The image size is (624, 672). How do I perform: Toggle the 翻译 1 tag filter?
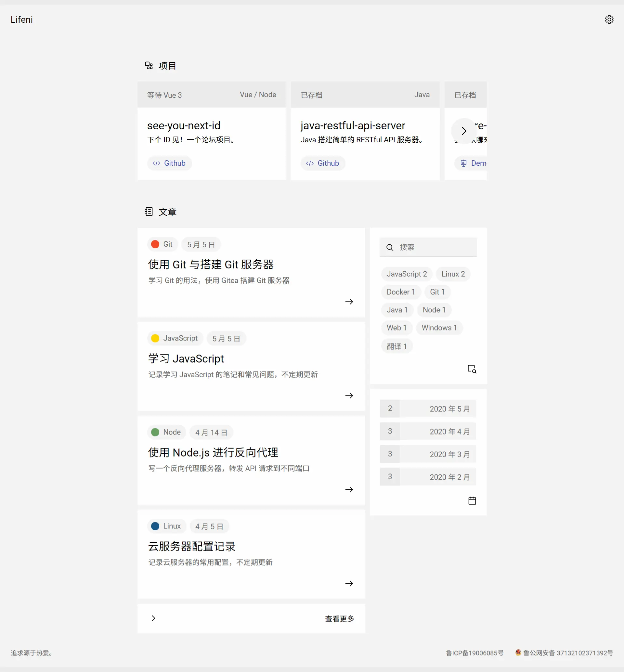(x=397, y=346)
